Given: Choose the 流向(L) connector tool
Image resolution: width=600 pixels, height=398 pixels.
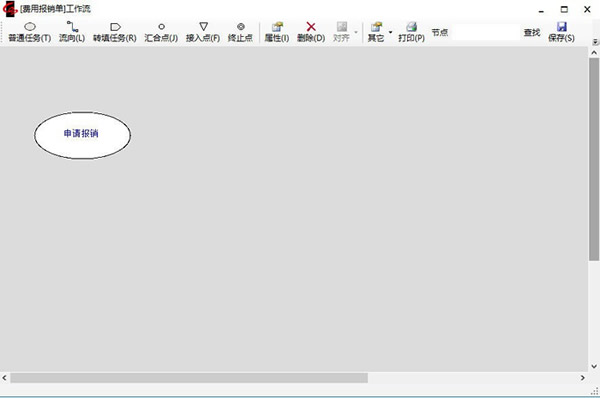Looking at the screenshot, I should pyautogui.click(x=72, y=32).
